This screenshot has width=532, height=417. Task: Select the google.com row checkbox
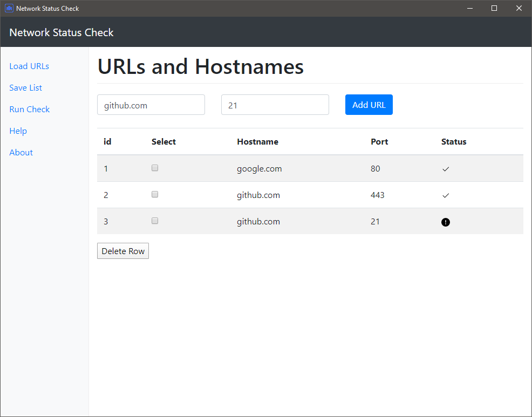point(155,168)
